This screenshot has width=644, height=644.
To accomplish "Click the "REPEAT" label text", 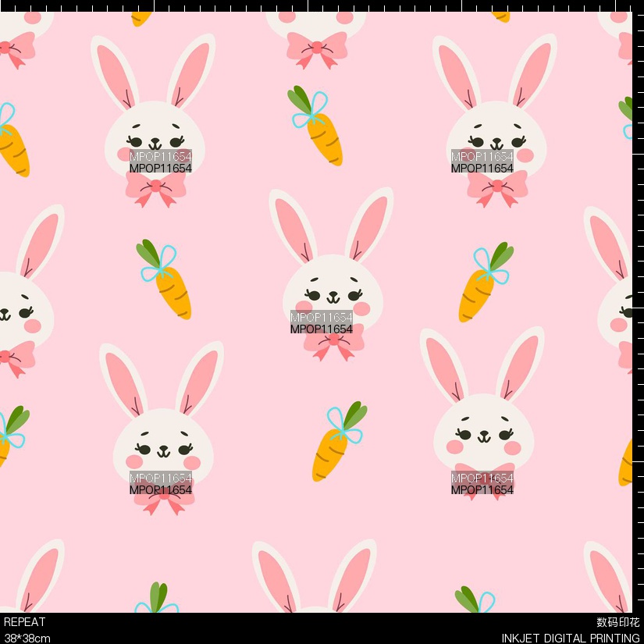I will point(25,622).
